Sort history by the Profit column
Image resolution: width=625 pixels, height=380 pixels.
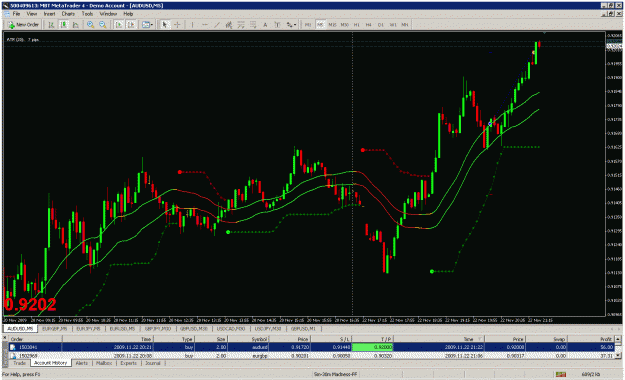click(x=591, y=339)
